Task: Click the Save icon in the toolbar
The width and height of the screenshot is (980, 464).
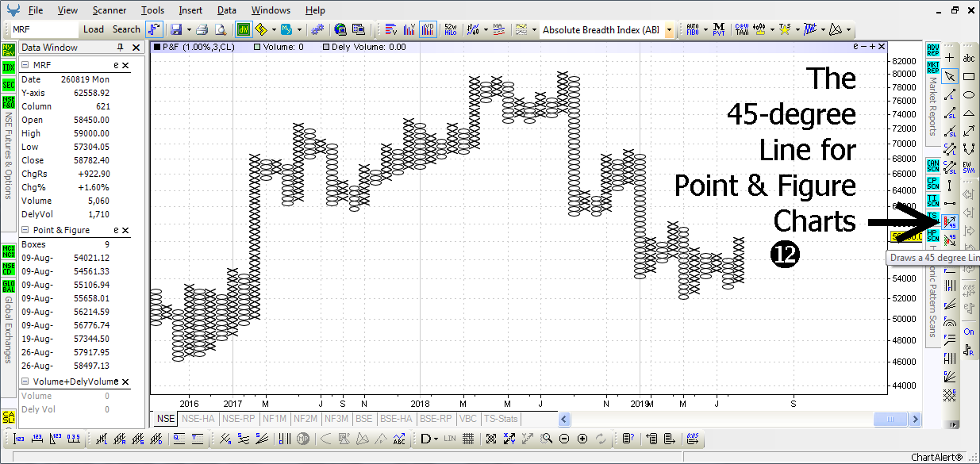Action: pos(175,29)
